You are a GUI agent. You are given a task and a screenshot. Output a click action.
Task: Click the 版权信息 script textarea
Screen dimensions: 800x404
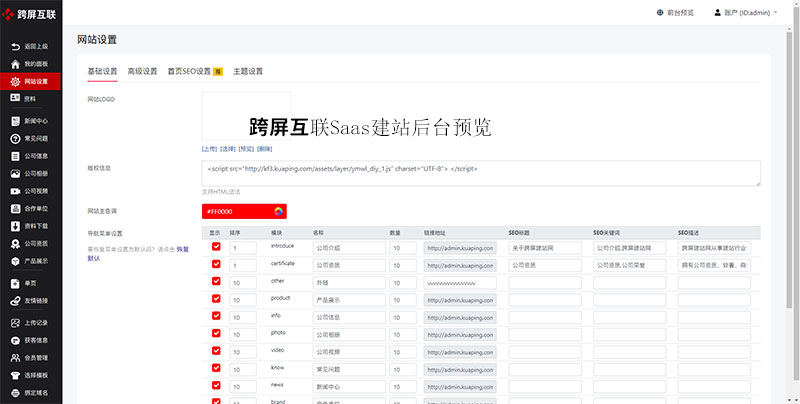pos(481,173)
